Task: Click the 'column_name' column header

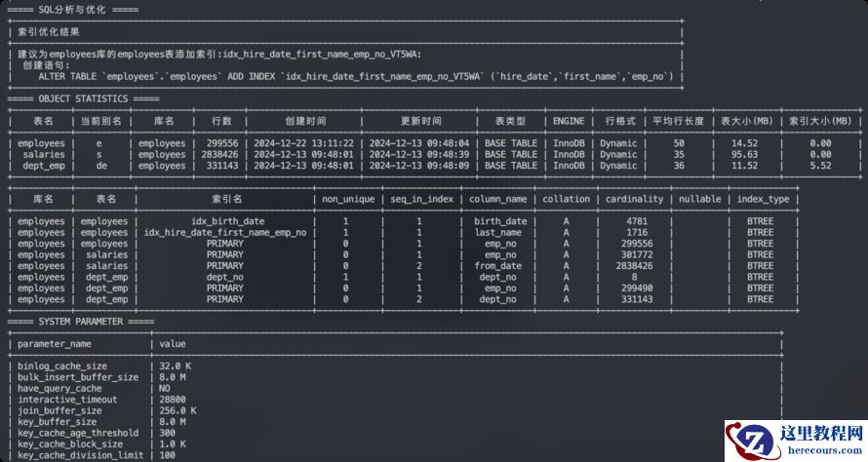Action: point(497,199)
